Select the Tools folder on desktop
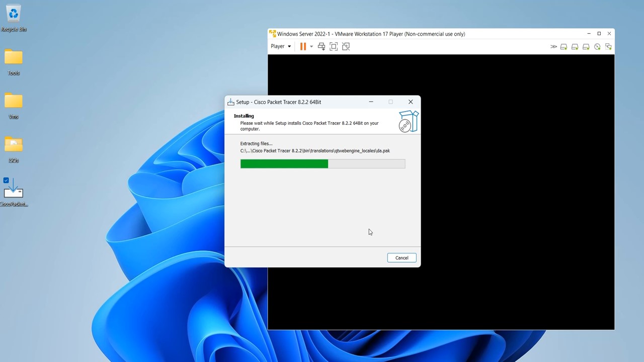Viewport: 644px width, 362px height. pos(14,62)
